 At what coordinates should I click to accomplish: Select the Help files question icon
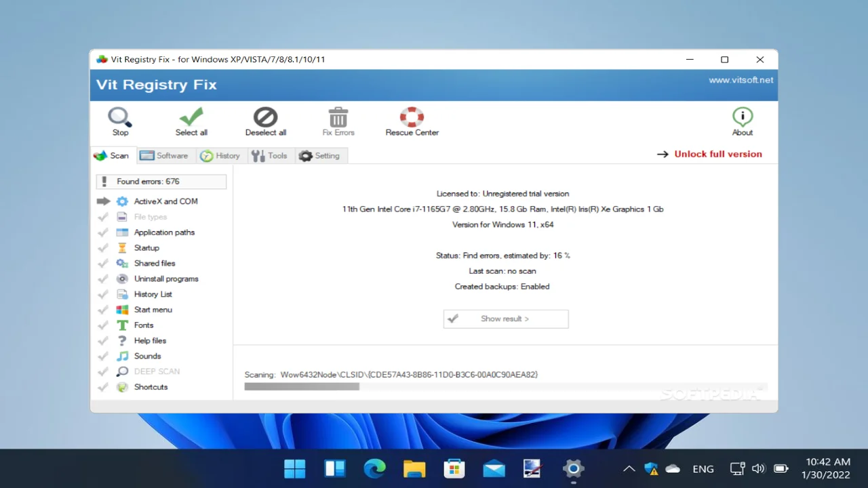click(x=122, y=341)
